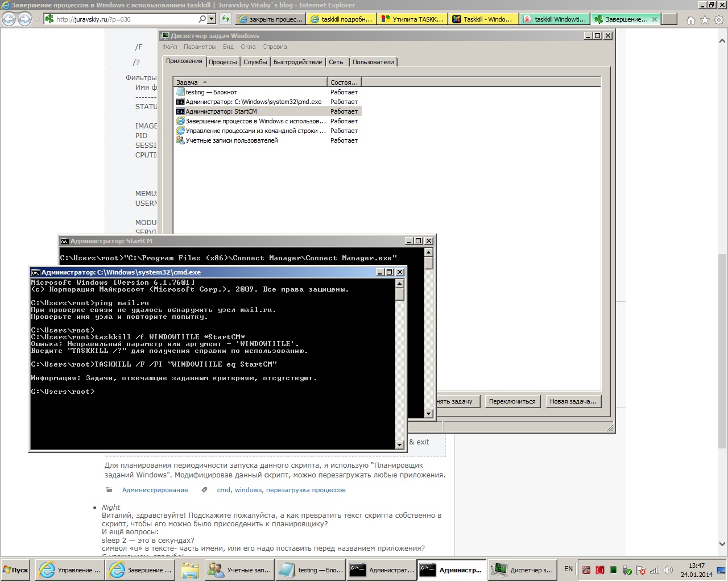The image size is (728, 582).
Task: Go back with the Internet Explorer Back arrow
Action: pyautogui.click(x=9, y=19)
